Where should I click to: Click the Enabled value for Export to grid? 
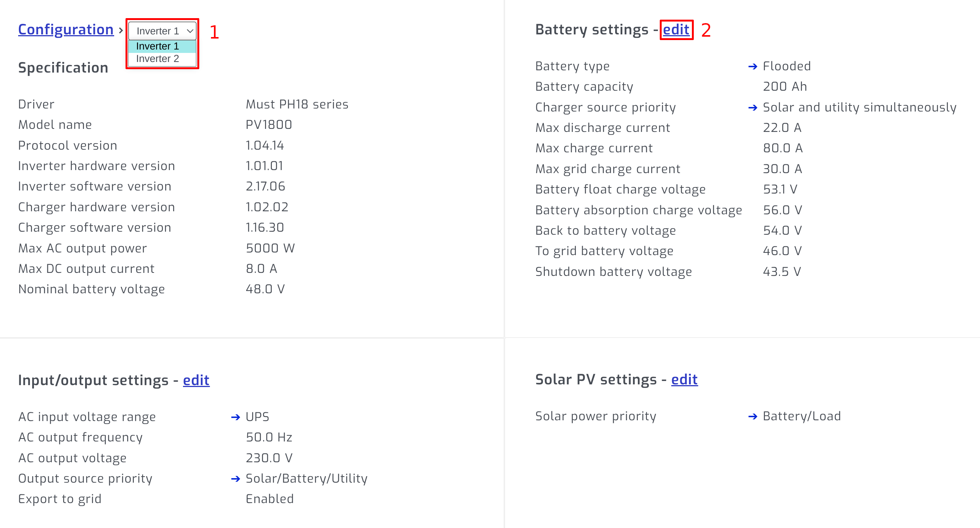270,499
